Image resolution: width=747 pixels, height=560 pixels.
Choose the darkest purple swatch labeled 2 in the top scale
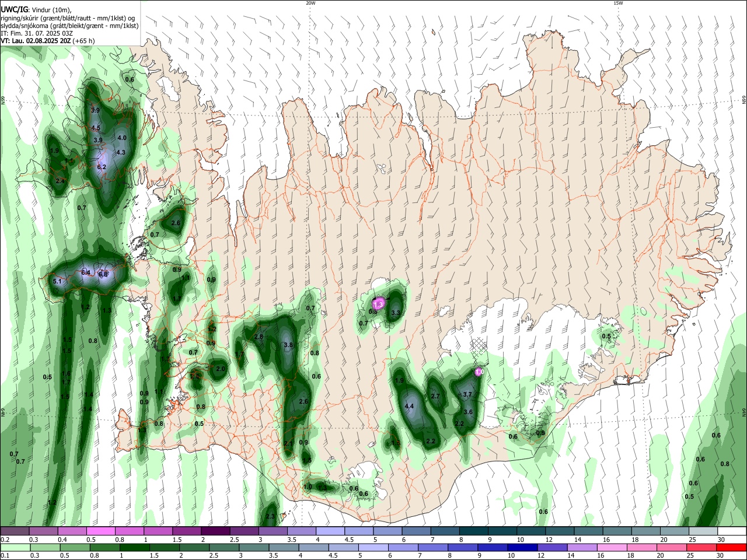tap(215, 531)
